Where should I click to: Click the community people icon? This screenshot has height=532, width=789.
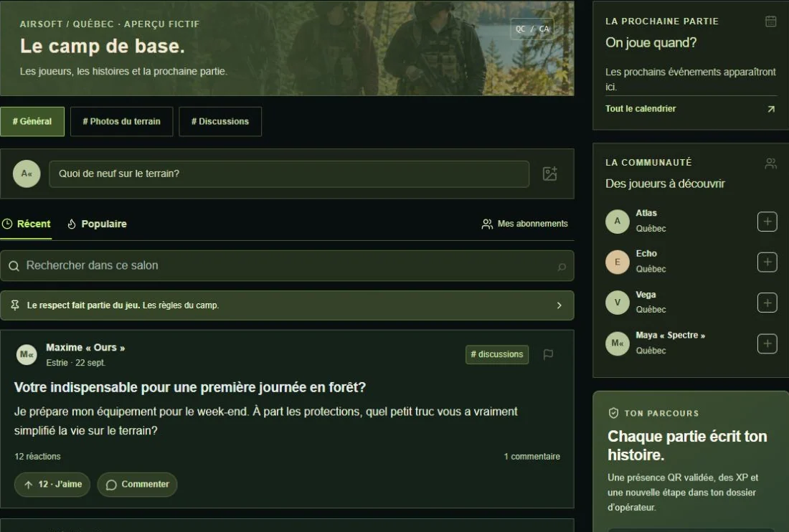[x=770, y=163]
